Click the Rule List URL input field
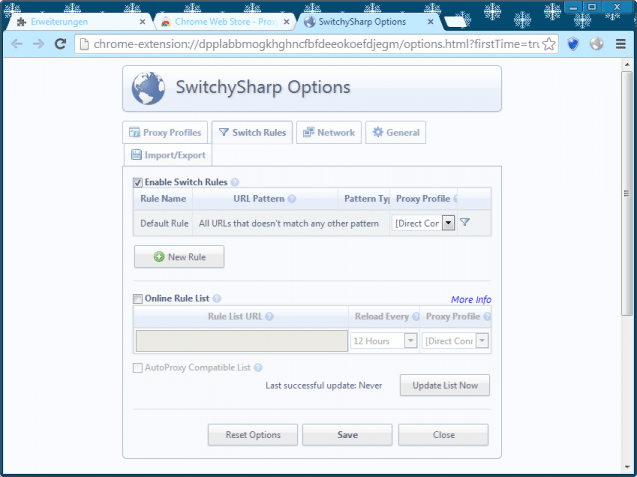 point(242,340)
